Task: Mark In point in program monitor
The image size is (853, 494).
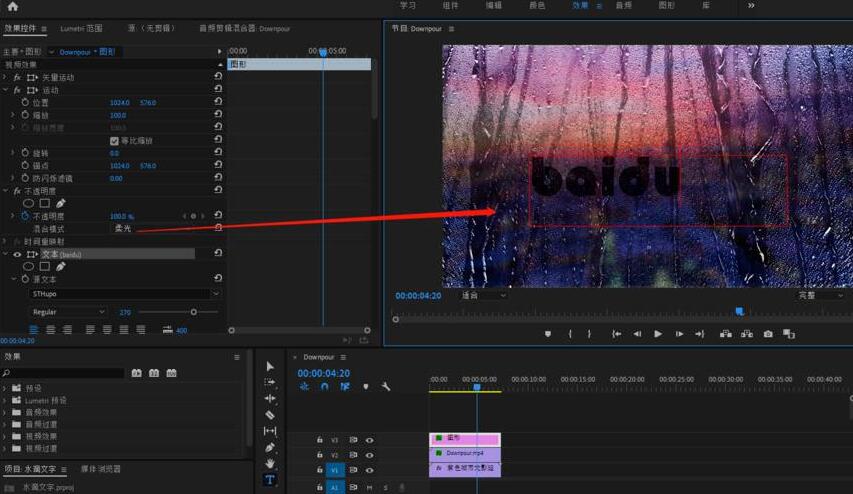Action: pos(570,334)
